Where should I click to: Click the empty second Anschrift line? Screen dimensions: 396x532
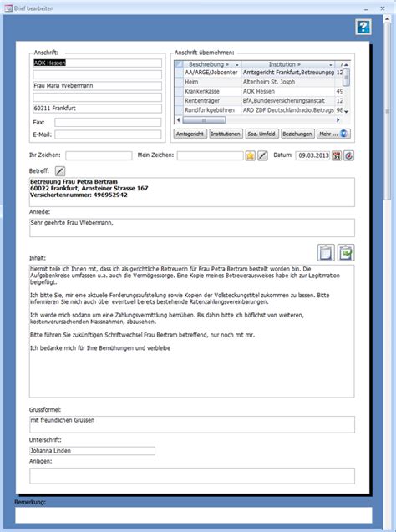tap(98, 74)
